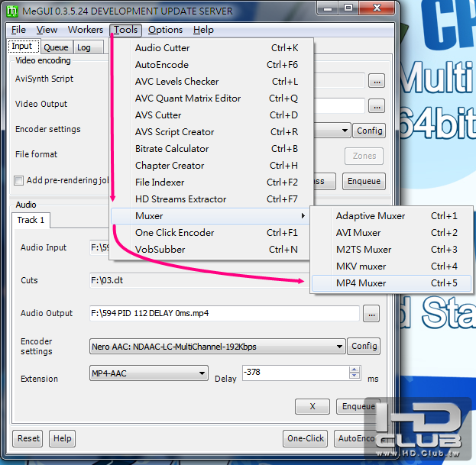
Task: Select Adaptive Muxer
Action: pyautogui.click(x=391, y=216)
